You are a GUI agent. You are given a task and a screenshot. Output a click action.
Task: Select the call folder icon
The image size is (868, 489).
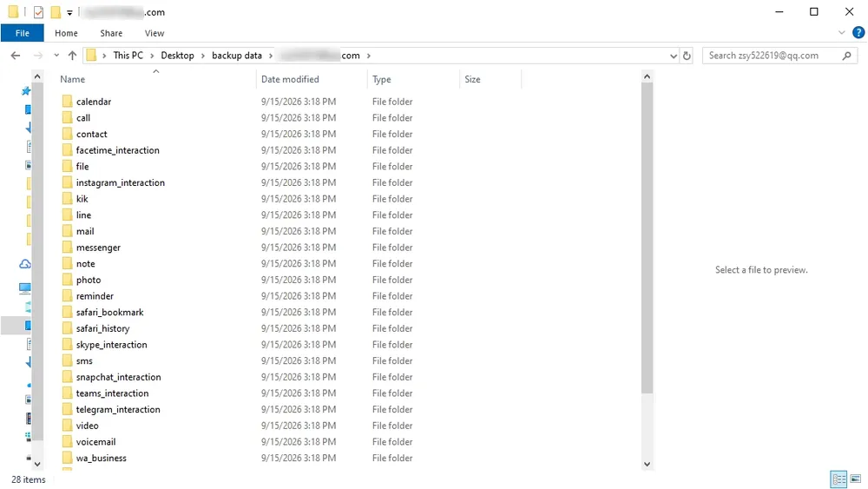pyautogui.click(x=67, y=117)
